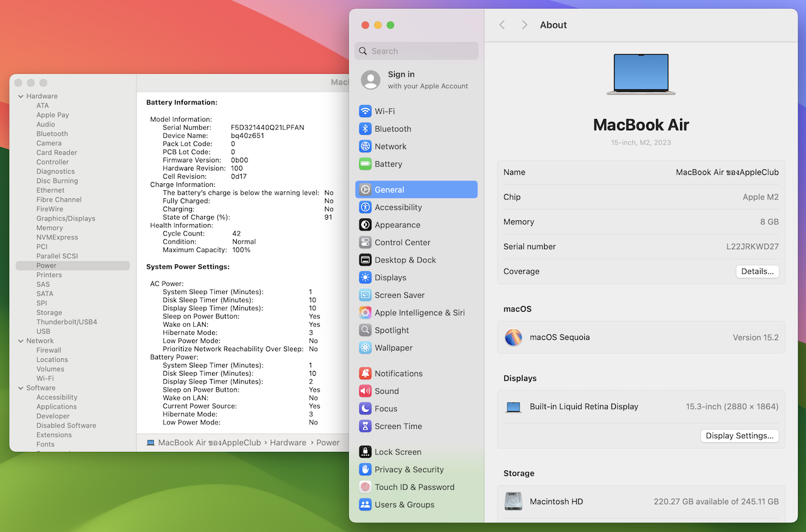Select Apple Pay in hardware list
Image resolution: width=806 pixels, height=532 pixels.
[x=53, y=115]
